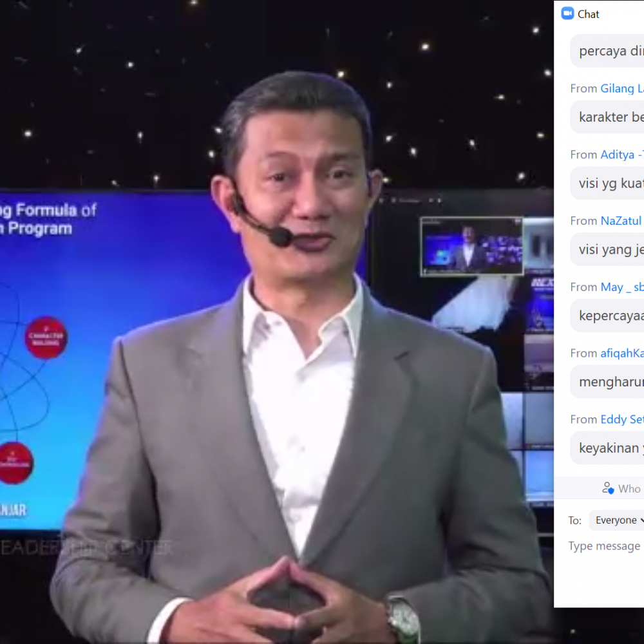Click the Chat panel title text
Viewport: 644px width, 644px height.
[589, 14]
